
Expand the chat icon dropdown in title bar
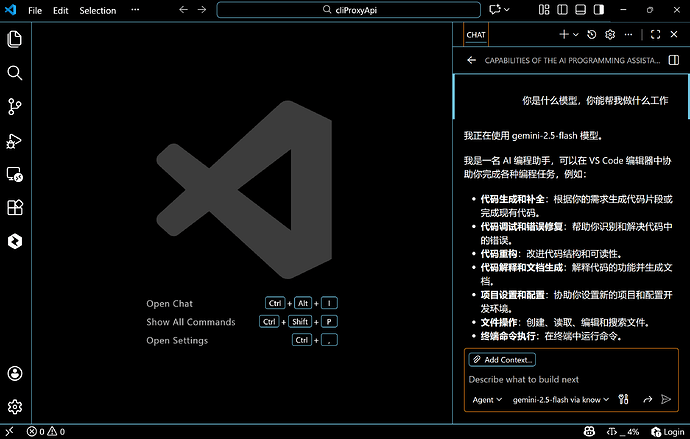(x=506, y=10)
